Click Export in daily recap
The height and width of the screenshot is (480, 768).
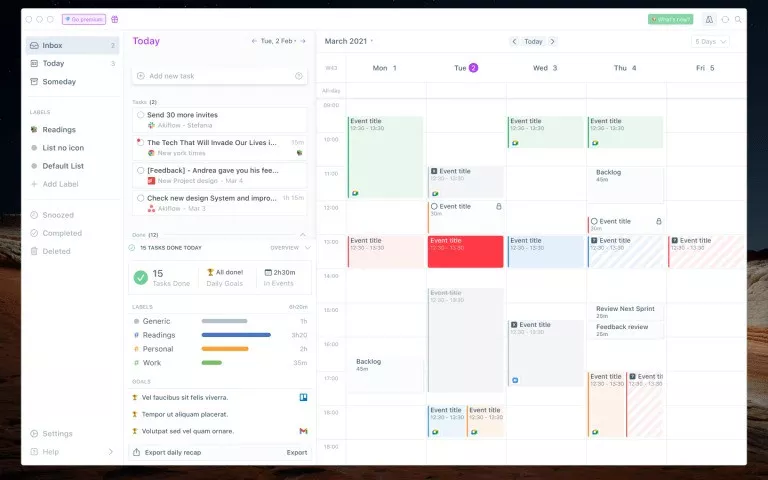(x=297, y=453)
